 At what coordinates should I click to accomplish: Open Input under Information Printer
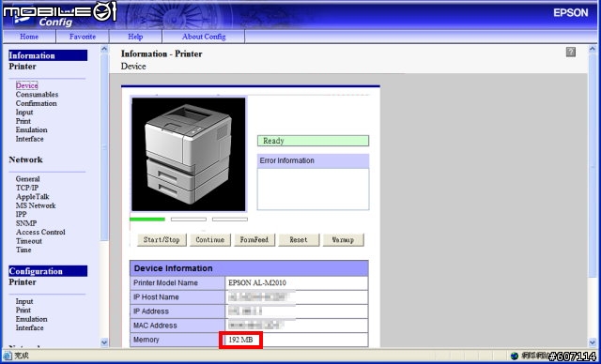[x=24, y=113]
